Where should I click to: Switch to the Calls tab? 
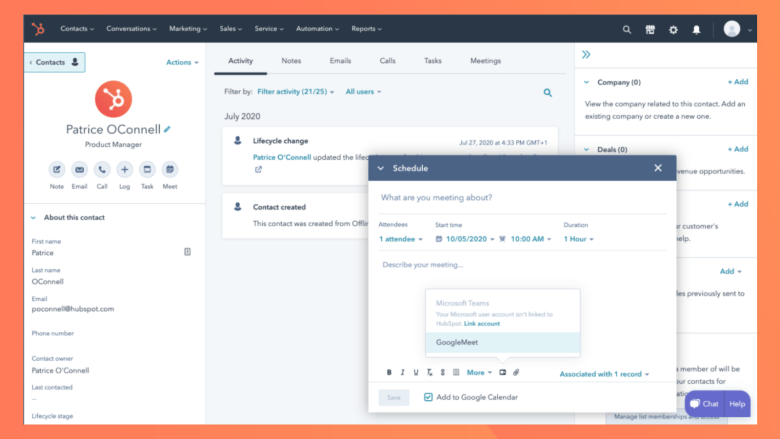pyautogui.click(x=388, y=61)
